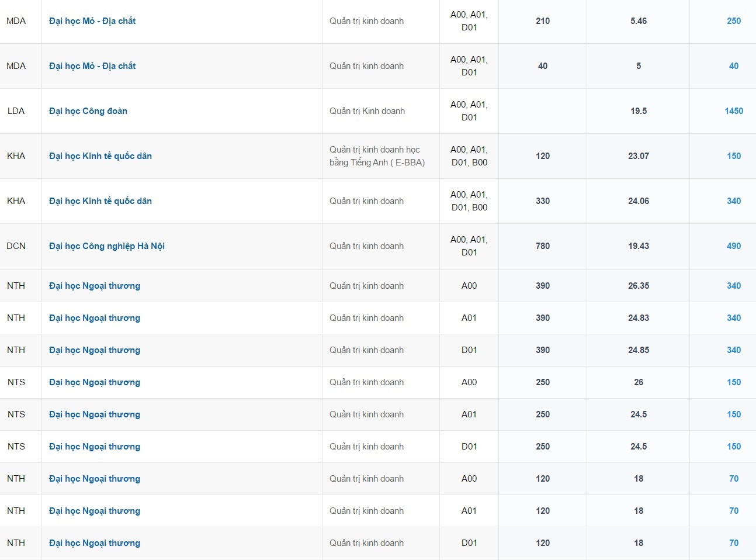756x560 pixels.
Task: Open Đại học Ngoại thương in NTS A00 row
Action: pyautogui.click(x=95, y=382)
